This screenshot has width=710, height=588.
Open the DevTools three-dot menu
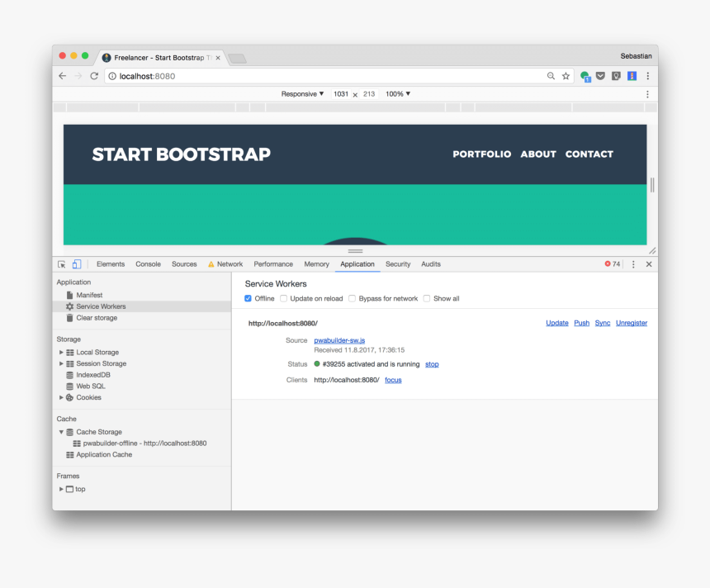pos(633,264)
